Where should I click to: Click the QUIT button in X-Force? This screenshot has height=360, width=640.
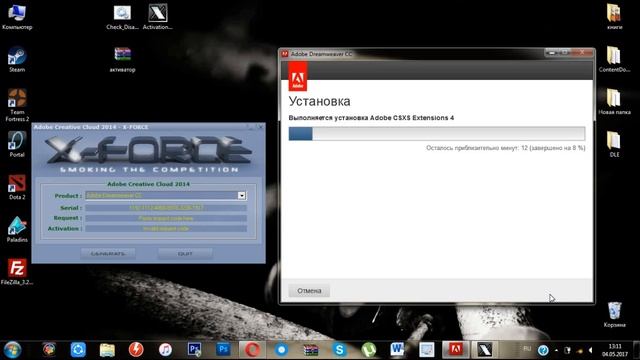point(185,253)
